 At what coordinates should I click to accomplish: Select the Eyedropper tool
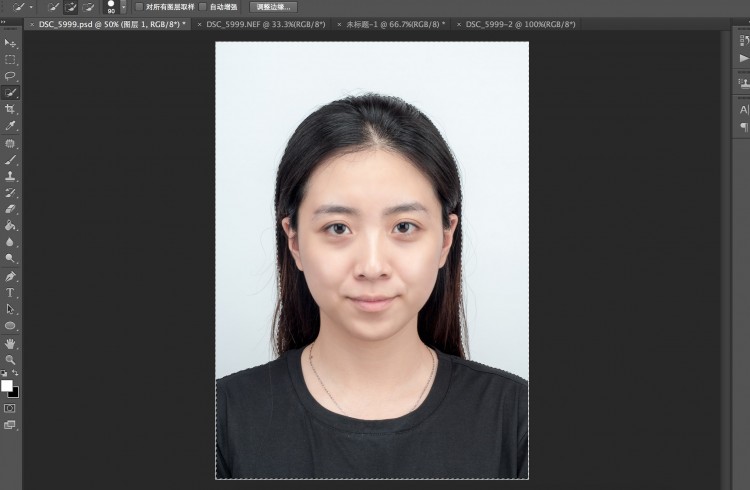click(10, 125)
